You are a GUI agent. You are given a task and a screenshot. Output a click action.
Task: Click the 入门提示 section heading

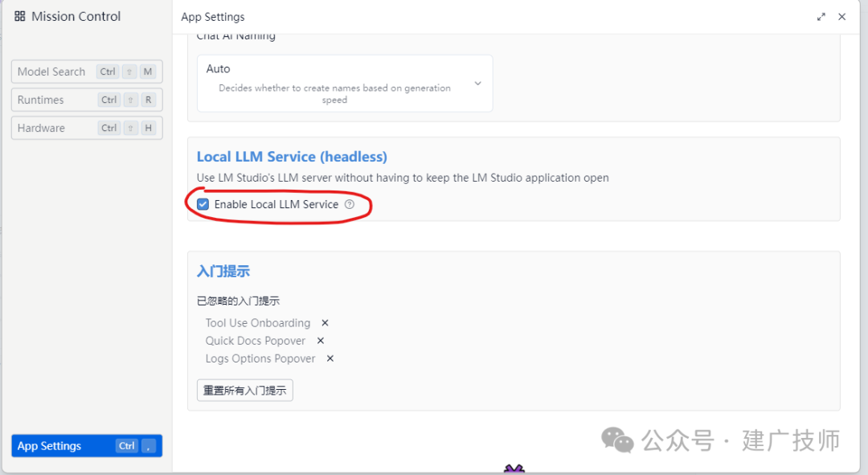tap(223, 272)
